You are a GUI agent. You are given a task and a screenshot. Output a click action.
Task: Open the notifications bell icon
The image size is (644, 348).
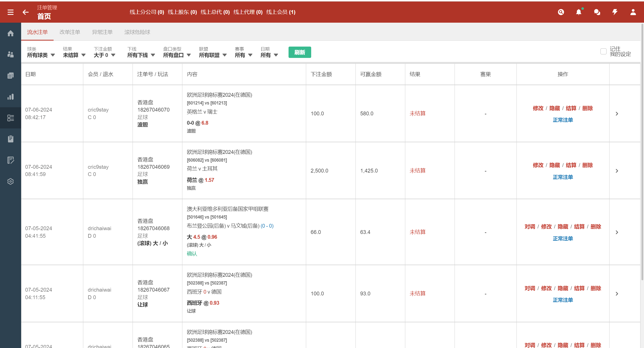579,12
